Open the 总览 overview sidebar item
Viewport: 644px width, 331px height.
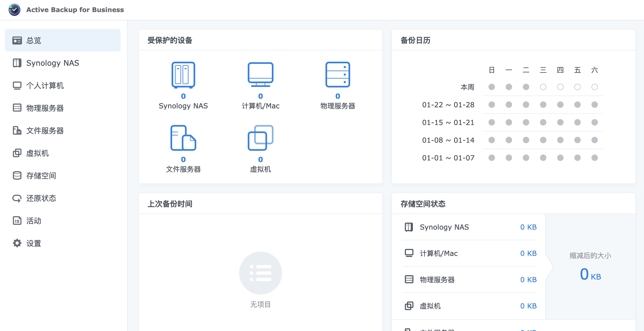pyautogui.click(x=63, y=40)
